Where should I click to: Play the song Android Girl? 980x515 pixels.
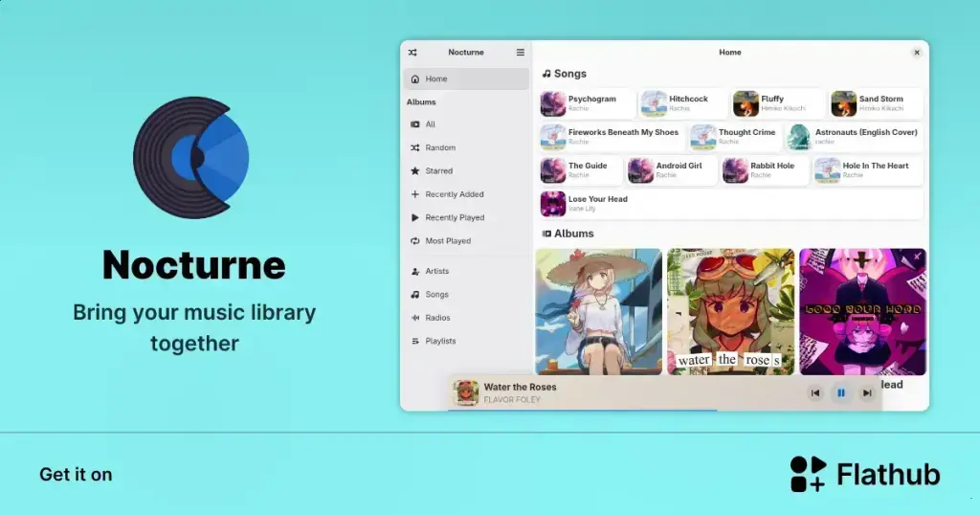click(671, 170)
